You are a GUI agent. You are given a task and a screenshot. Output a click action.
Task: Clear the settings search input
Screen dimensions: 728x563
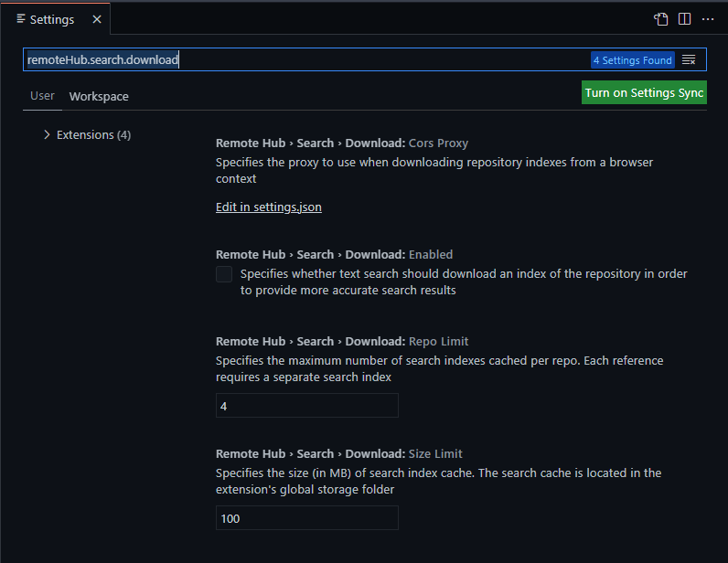coord(689,60)
